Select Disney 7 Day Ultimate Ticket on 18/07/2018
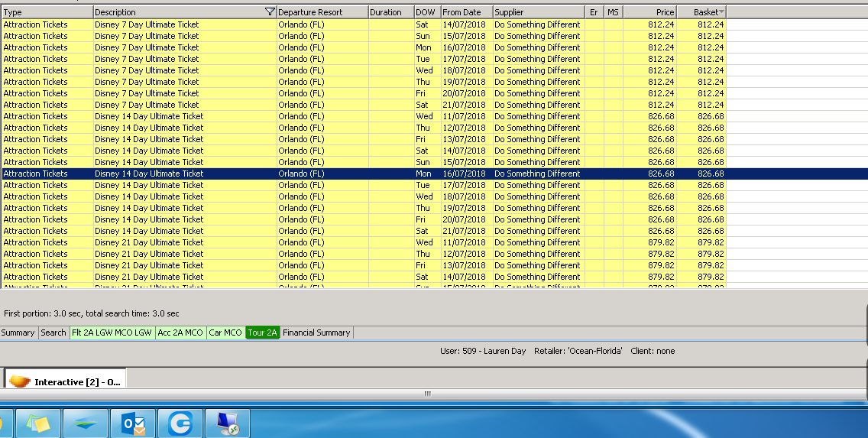868x438 pixels. 364,70
